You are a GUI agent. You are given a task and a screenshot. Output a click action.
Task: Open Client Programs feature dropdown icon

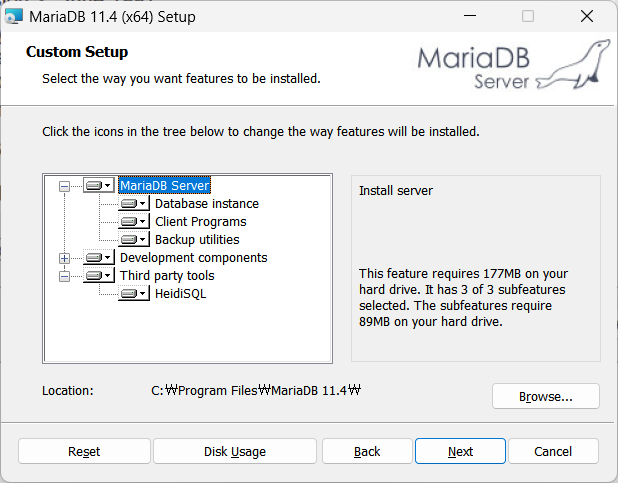(x=134, y=222)
